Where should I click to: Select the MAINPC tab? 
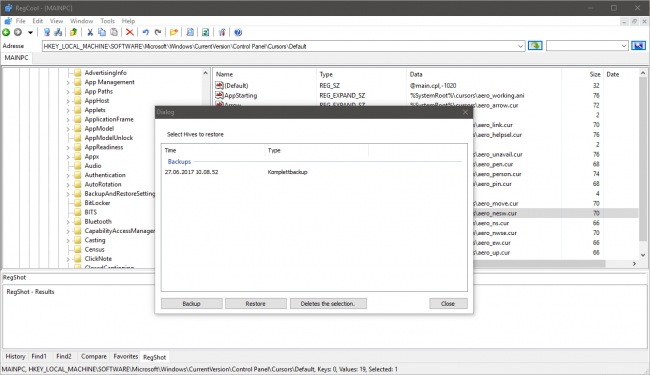pyautogui.click(x=17, y=58)
